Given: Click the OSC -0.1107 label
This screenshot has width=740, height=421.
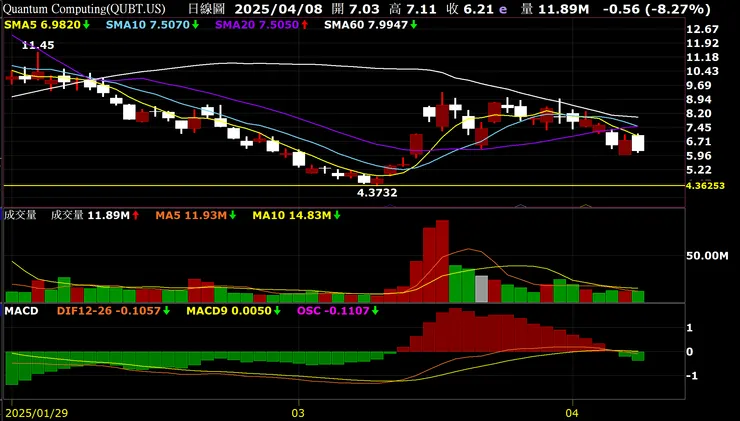Looking at the screenshot, I should [x=333, y=311].
